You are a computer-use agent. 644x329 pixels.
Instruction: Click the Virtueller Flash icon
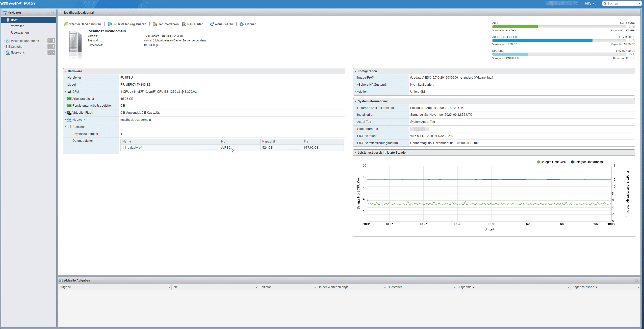69,113
